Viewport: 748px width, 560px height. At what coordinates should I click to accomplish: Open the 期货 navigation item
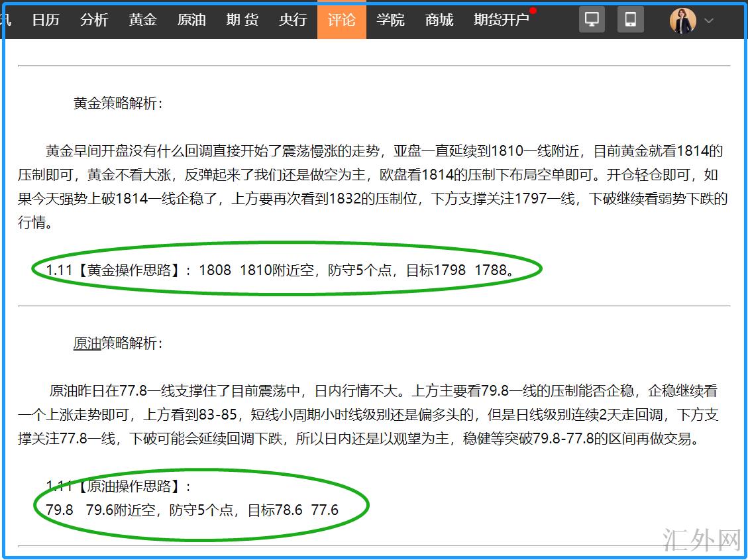[242, 20]
